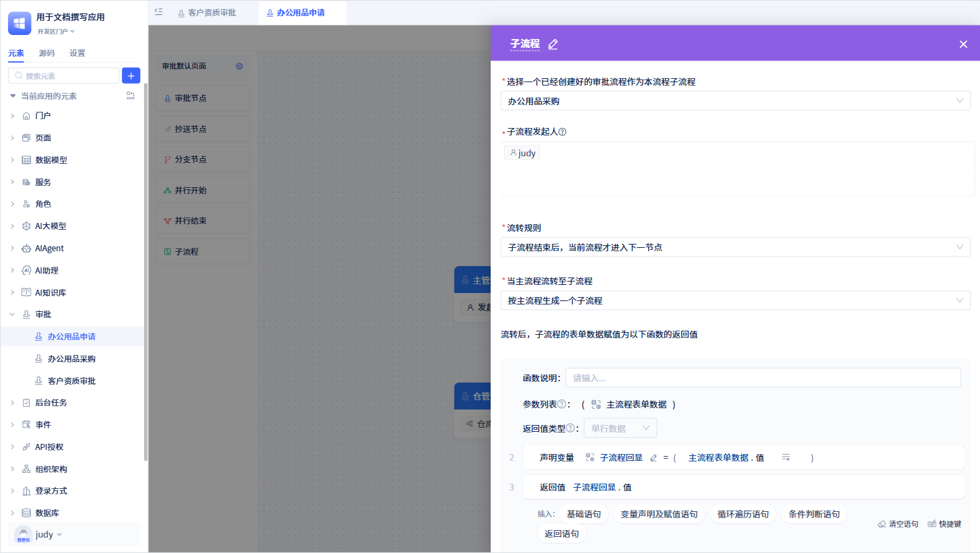Expand the 角色 tree node

click(12, 204)
